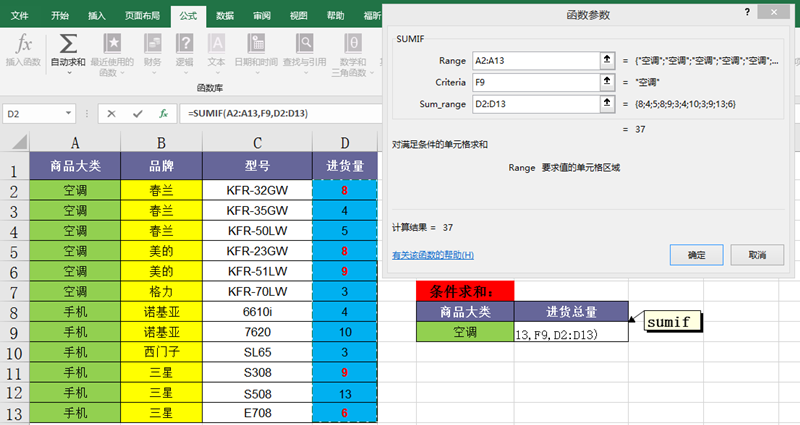Open Math & Trig (数学和三角函数) functions

(353, 44)
